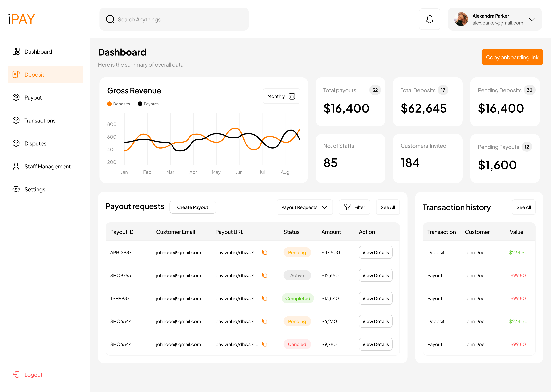Expand the user account chevron
Viewport: 551px width, 392px height.
point(532,19)
